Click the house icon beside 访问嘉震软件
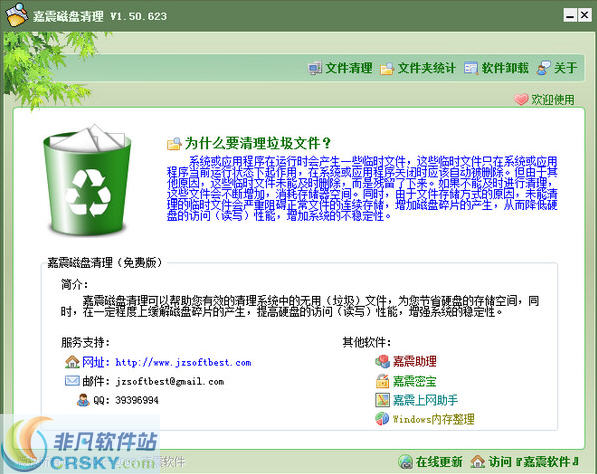 [x=477, y=462]
